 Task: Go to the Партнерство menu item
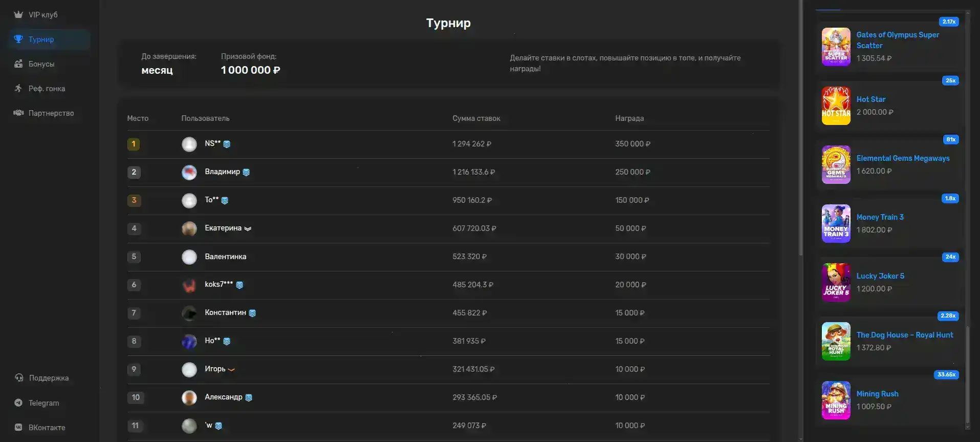51,113
